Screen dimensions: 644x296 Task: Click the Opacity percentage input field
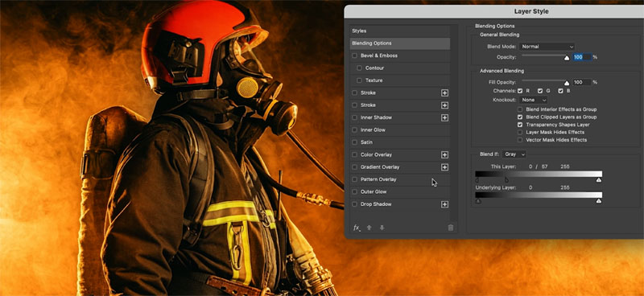point(582,57)
